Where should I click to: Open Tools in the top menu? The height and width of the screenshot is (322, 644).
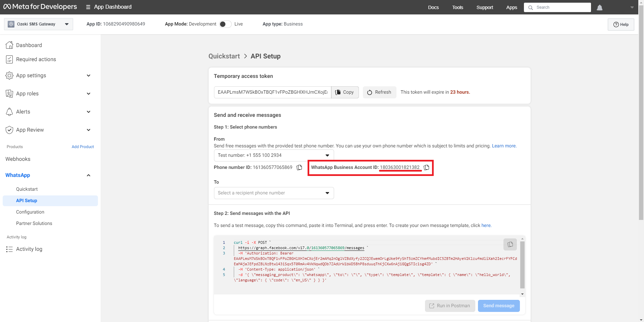point(458,7)
